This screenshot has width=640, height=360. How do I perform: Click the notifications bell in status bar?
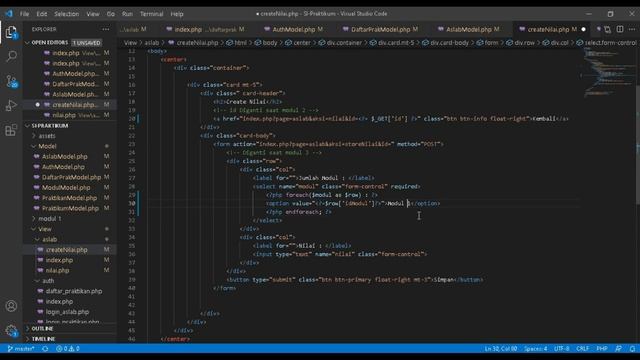coord(632,349)
